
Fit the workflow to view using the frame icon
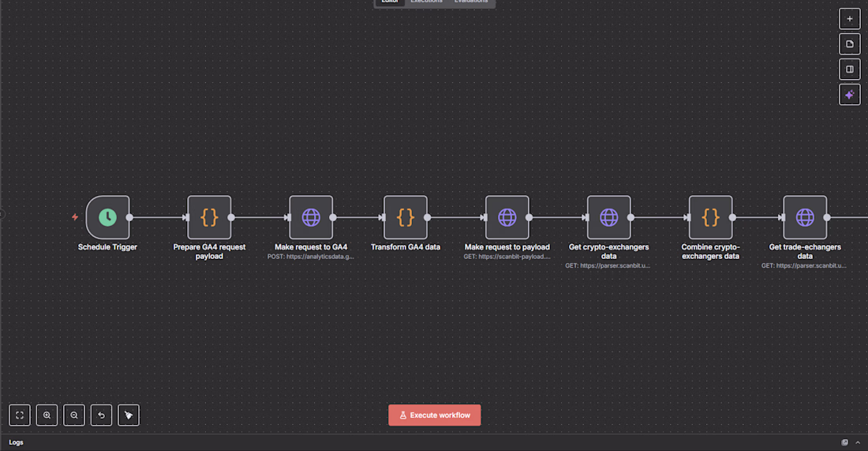tap(20, 415)
